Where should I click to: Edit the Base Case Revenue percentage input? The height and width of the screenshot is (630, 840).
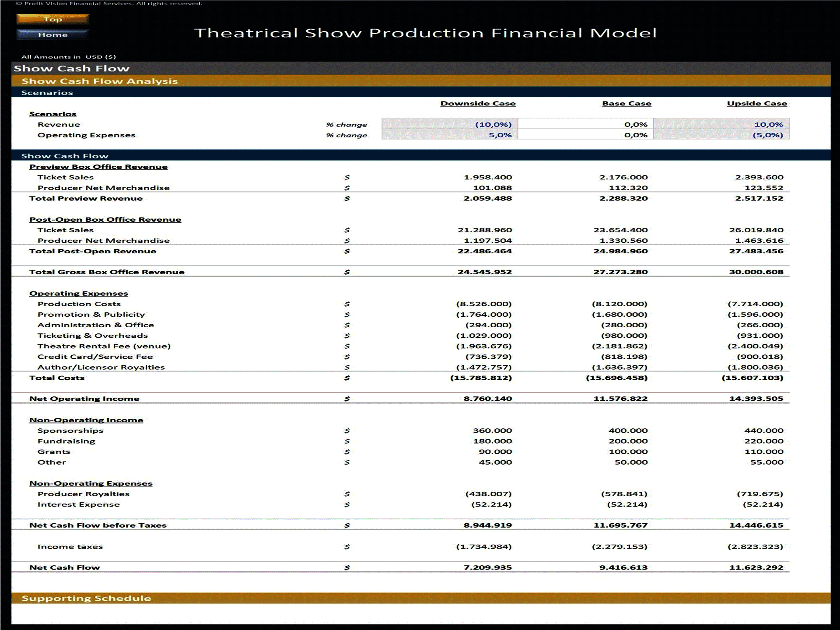(x=586, y=124)
